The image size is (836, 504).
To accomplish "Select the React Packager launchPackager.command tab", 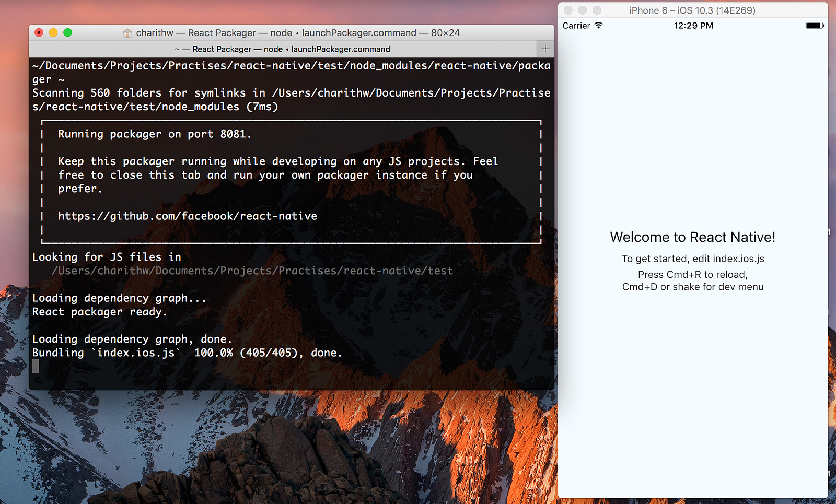I will (283, 49).
